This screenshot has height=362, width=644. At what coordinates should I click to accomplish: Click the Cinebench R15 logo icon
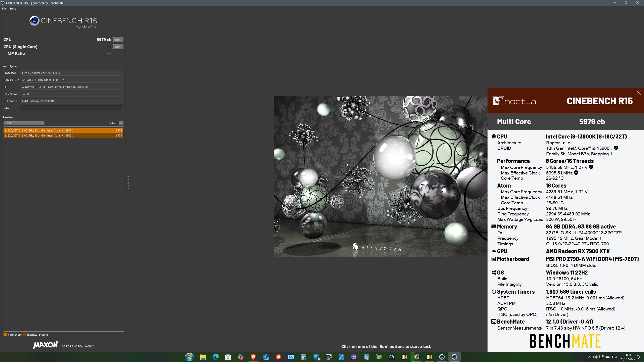pos(34,21)
